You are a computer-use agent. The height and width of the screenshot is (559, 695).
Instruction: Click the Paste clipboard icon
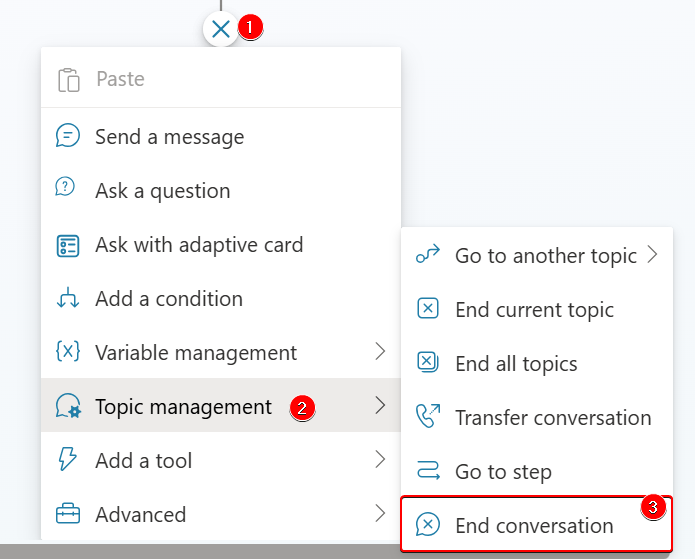(x=68, y=80)
